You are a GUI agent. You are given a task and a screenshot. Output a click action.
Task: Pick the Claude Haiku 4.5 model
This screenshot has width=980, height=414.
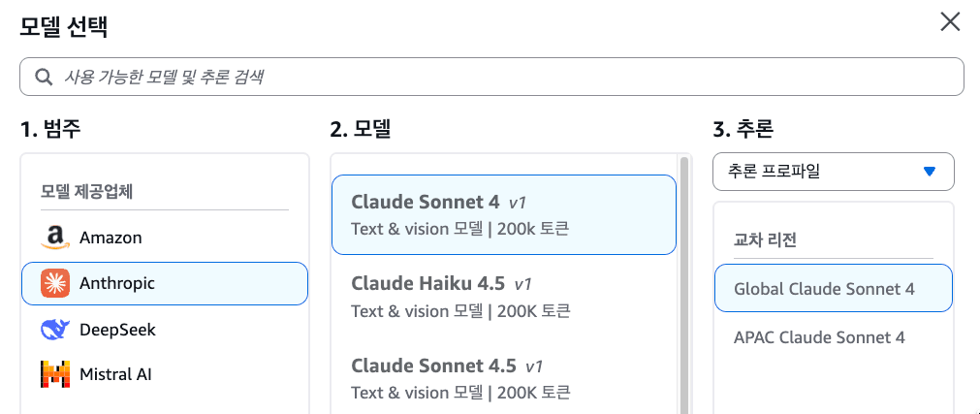503,297
